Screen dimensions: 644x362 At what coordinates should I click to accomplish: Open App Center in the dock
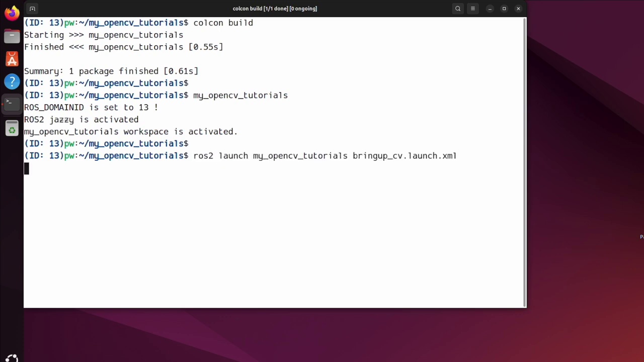(x=12, y=59)
